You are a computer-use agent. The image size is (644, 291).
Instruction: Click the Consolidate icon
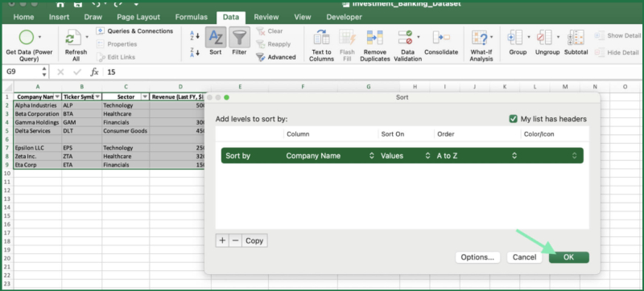coord(441,37)
